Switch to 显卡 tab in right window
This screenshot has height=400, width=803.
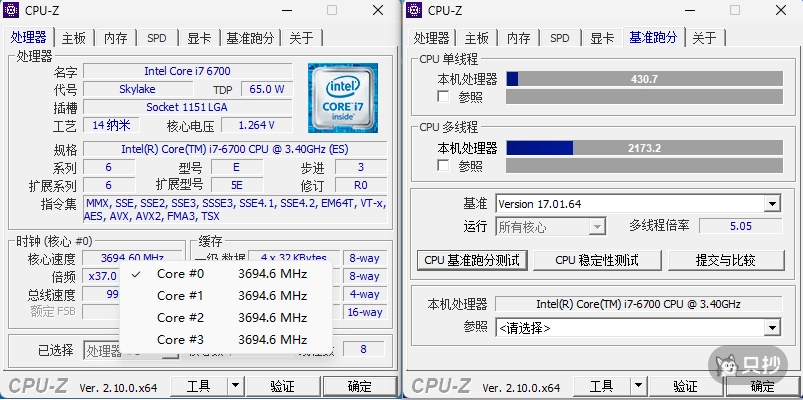click(602, 38)
